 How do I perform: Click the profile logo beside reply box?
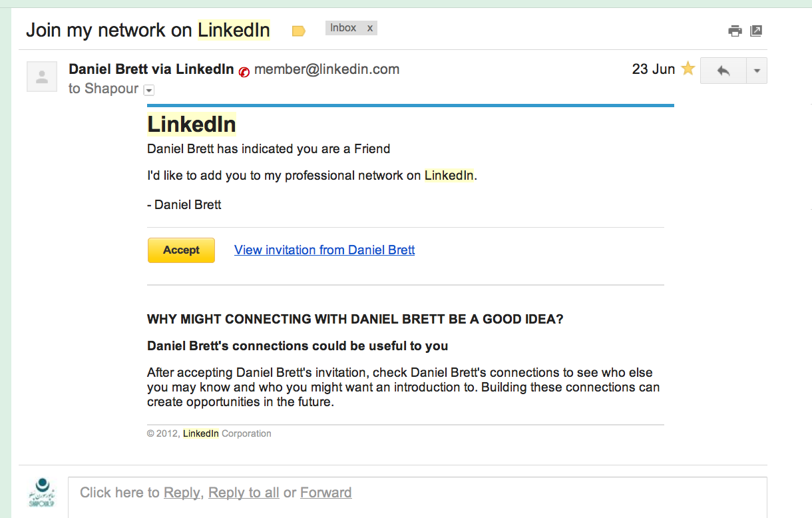click(42, 493)
